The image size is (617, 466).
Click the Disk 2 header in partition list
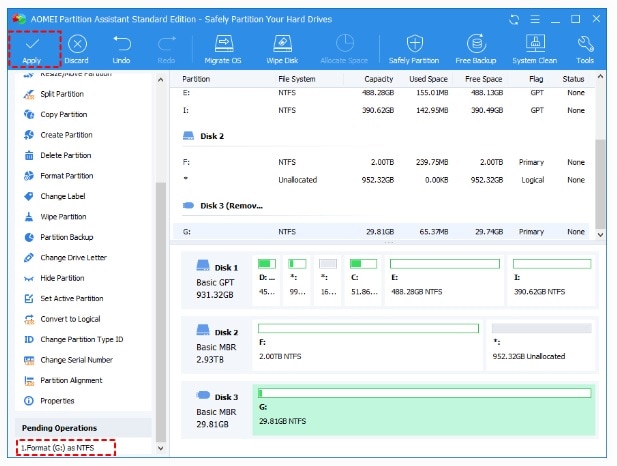(x=203, y=136)
